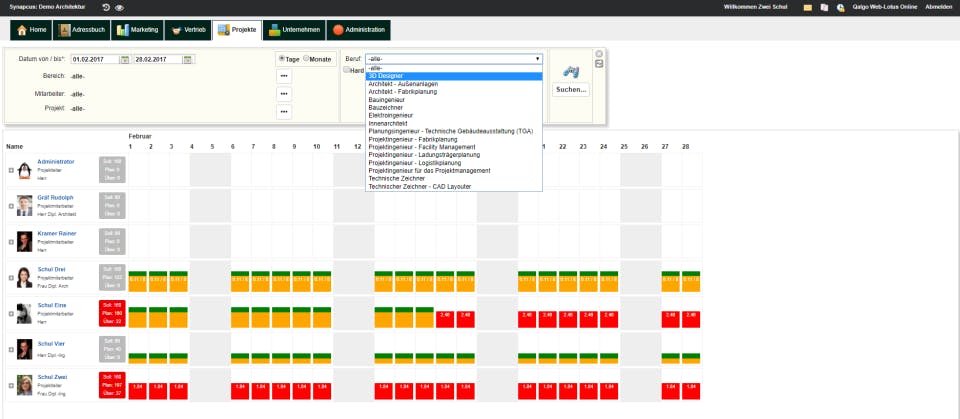Viewport: 960px width, 419px height.
Task: Open the documents icon in header
Action: (x=825, y=7)
